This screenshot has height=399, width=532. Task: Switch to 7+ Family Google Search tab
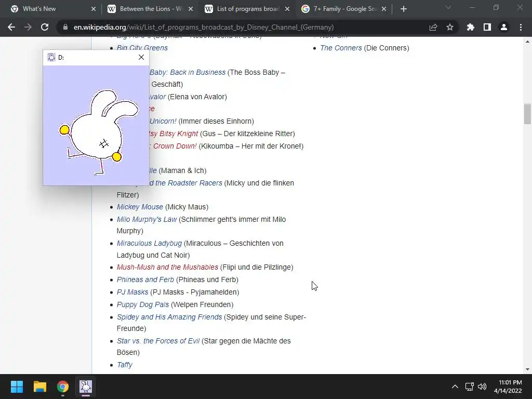point(344,9)
